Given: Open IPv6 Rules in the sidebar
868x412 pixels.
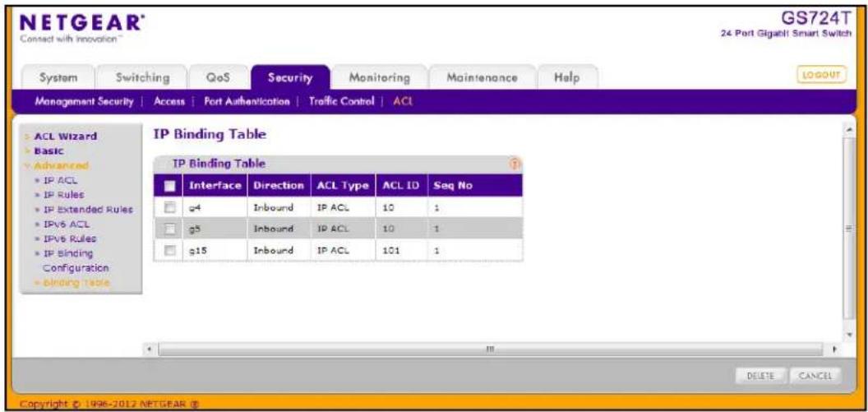Looking at the screenshot, I should (x=69, y=238).
